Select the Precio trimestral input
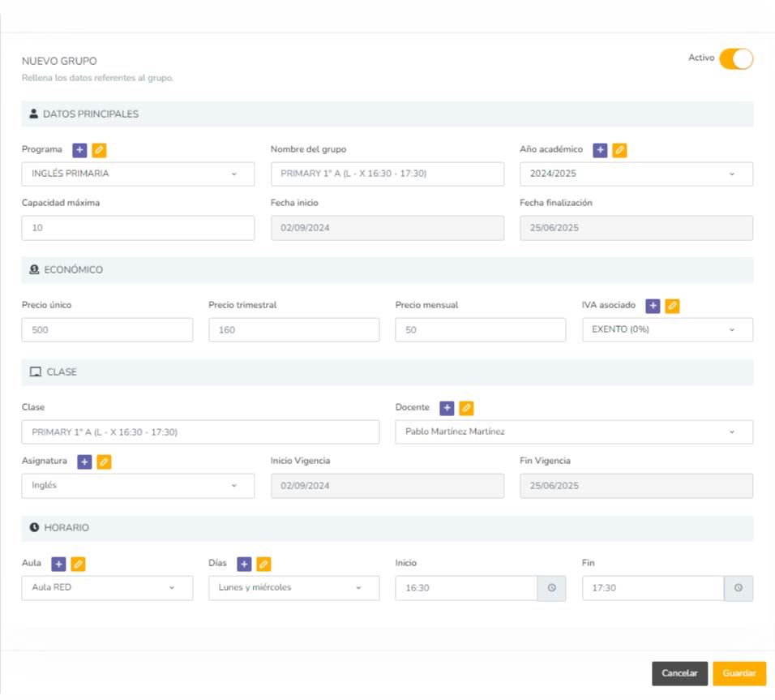The width and height of the screenshot is (775, 700). point(293,330)
